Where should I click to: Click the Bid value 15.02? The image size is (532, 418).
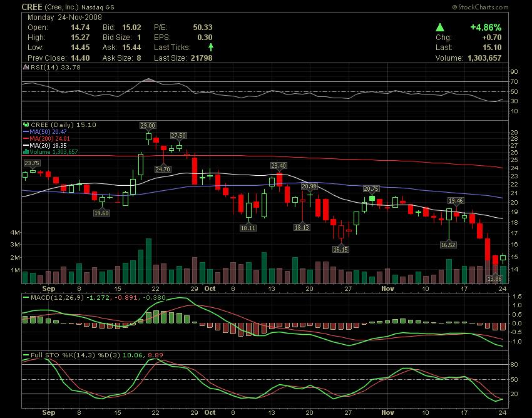point(131,28)
